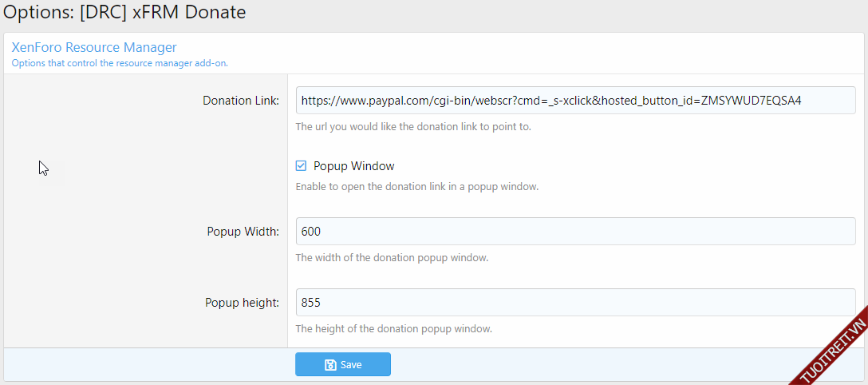This screenshot has width=868, height=385.
Task: Click into the Popup Width field
Action: pyautogui.click(x=574, y=232)
